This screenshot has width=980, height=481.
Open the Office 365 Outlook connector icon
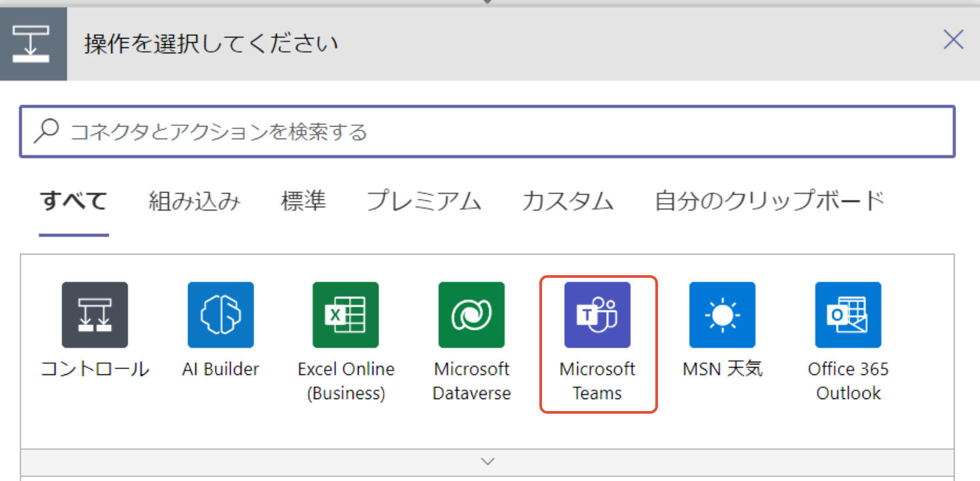coord(848,314)
